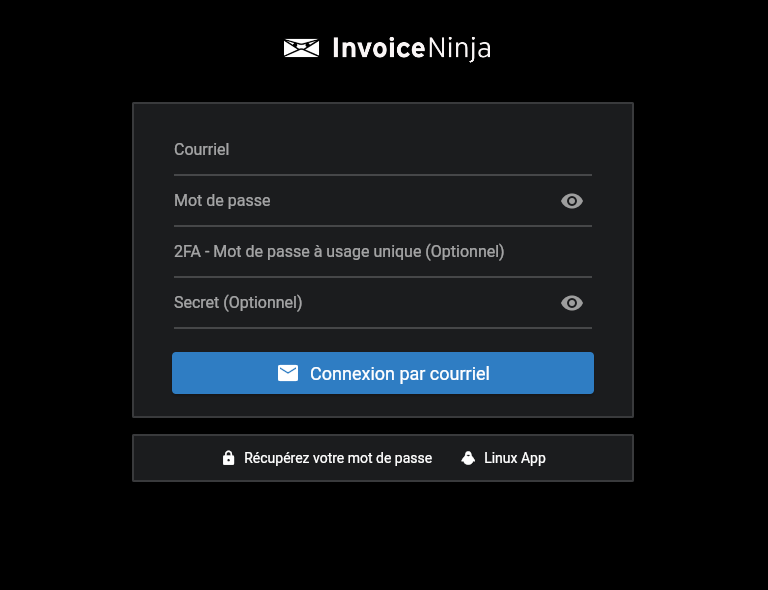Click envelope icon in the login button

point(288,373)
